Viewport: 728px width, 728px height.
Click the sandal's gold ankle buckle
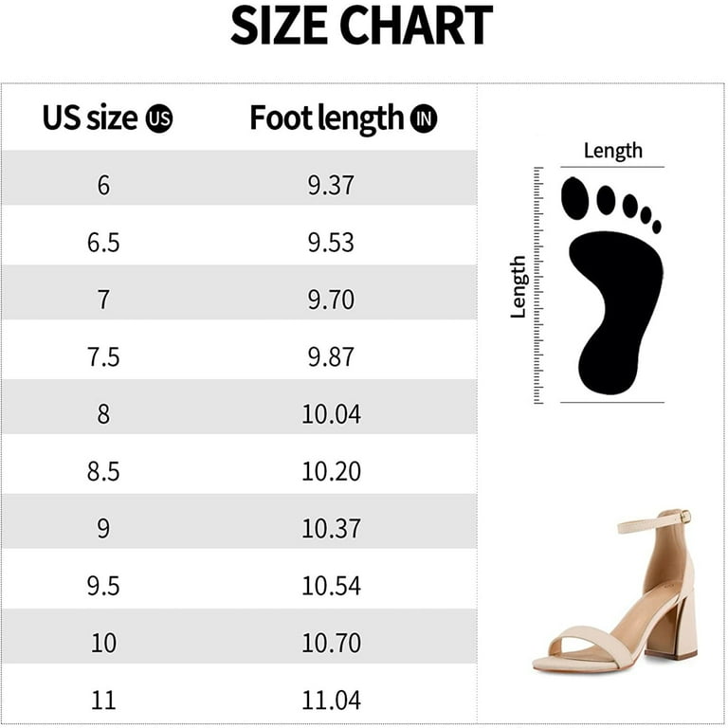click(x=685, y=517)
